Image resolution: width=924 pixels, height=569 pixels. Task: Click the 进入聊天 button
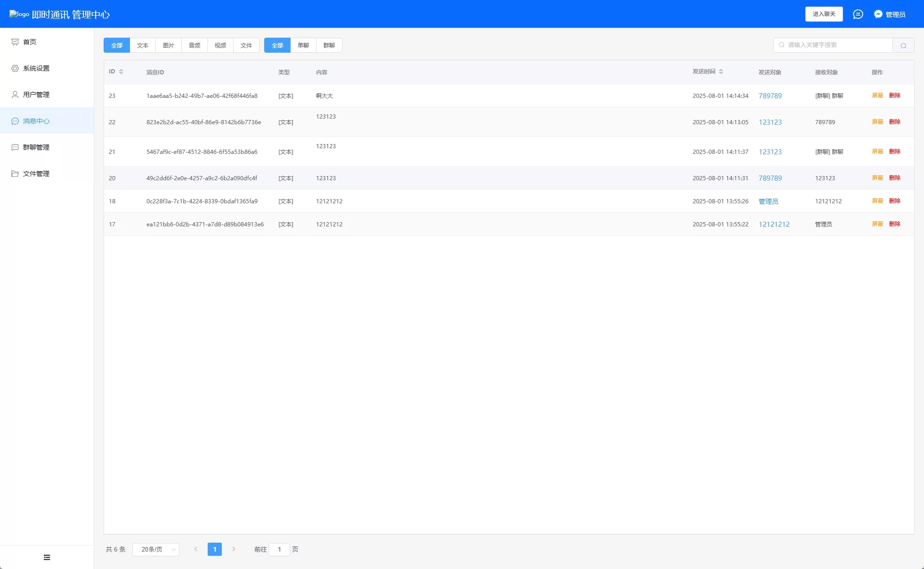(824, 14)
